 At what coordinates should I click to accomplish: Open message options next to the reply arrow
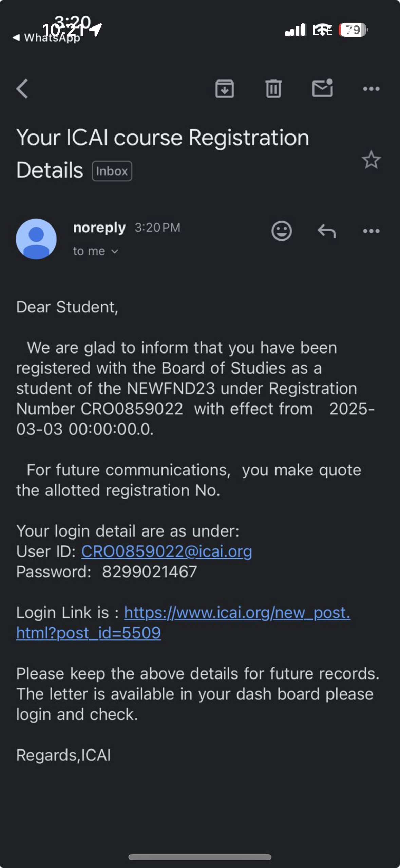pyautogui.click(x=371, y=231)
